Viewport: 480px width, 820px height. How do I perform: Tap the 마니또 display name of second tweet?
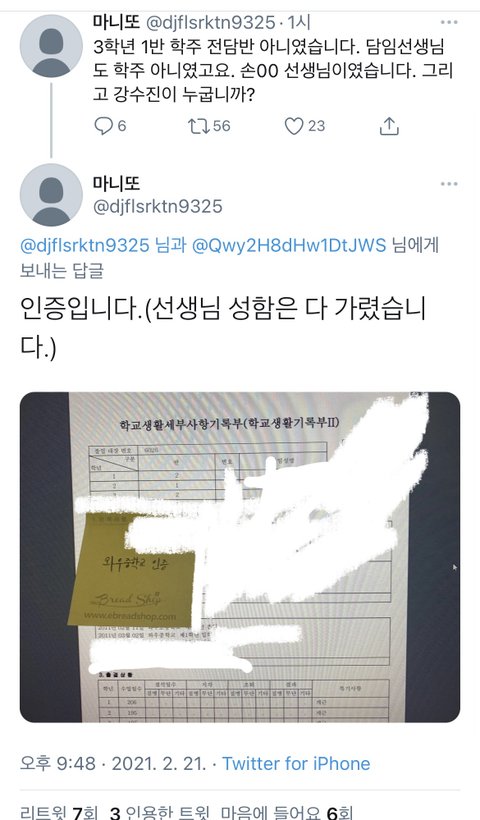(x=117, y=184)
